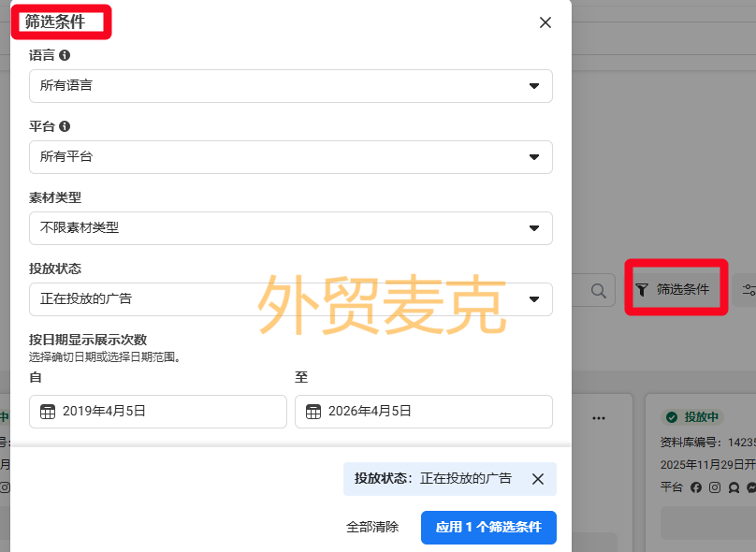Open the 所有平台 platform dropdown
The height and width of the screenshot is (552, 756).
click(290, 157)
